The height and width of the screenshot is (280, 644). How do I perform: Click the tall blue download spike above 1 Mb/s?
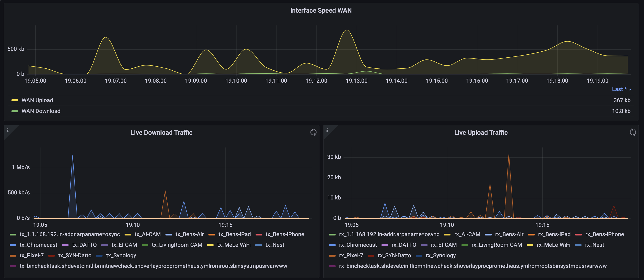click(x=72, y=156)
